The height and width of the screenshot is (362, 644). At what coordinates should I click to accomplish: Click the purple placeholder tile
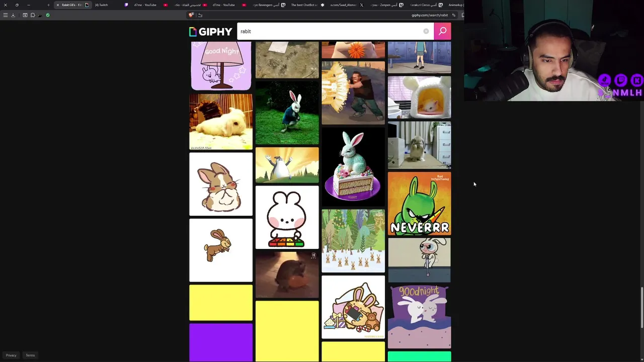point(221,342)
